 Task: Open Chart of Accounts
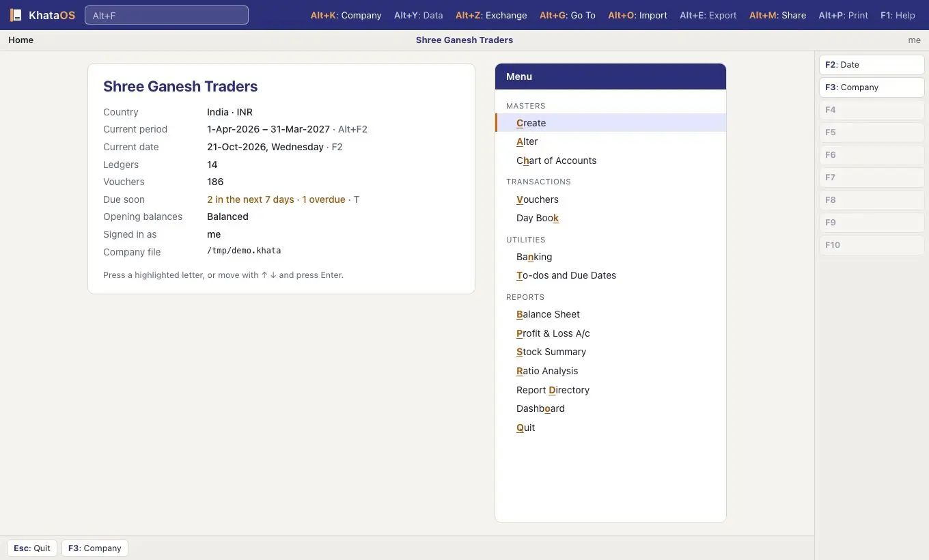(x=611, y=160)
